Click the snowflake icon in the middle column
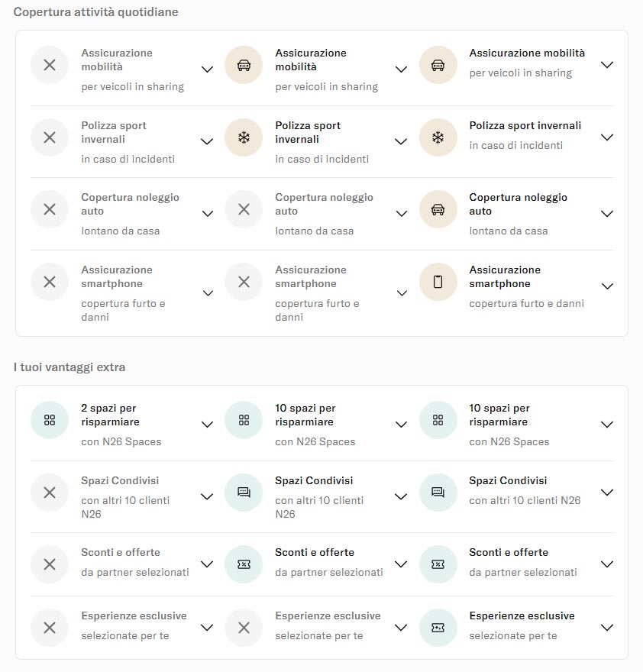 pos(244,137)
